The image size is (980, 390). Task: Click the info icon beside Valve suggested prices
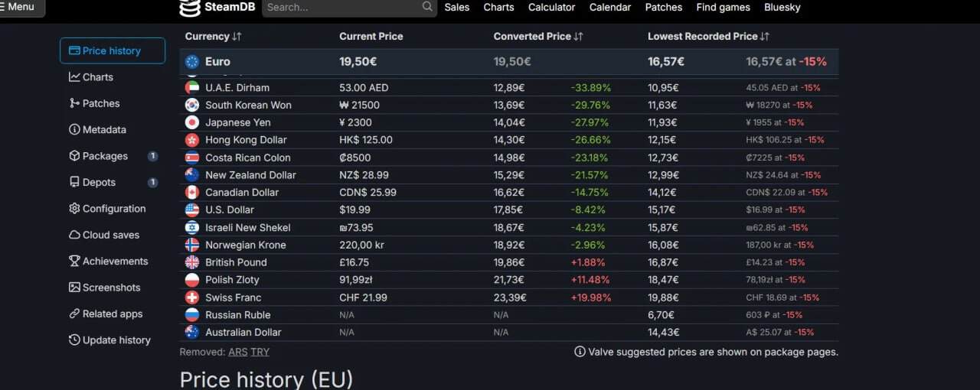click(580, 352)
